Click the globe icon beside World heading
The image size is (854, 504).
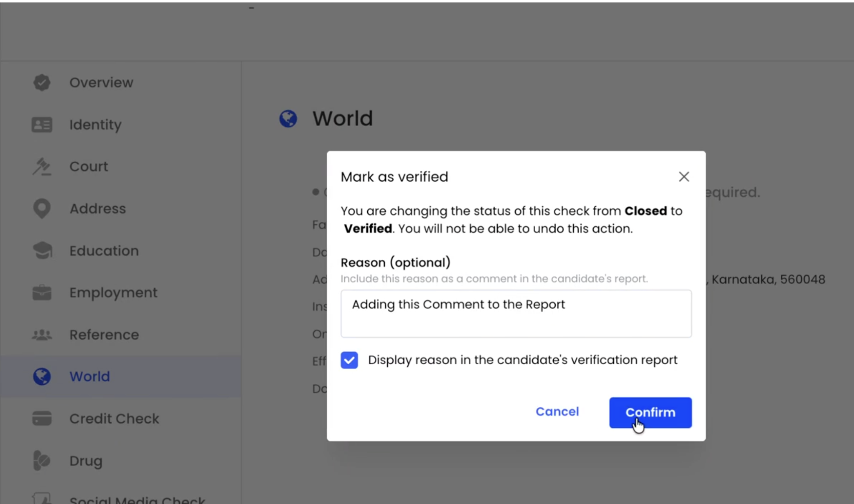[x=288, y=119]
